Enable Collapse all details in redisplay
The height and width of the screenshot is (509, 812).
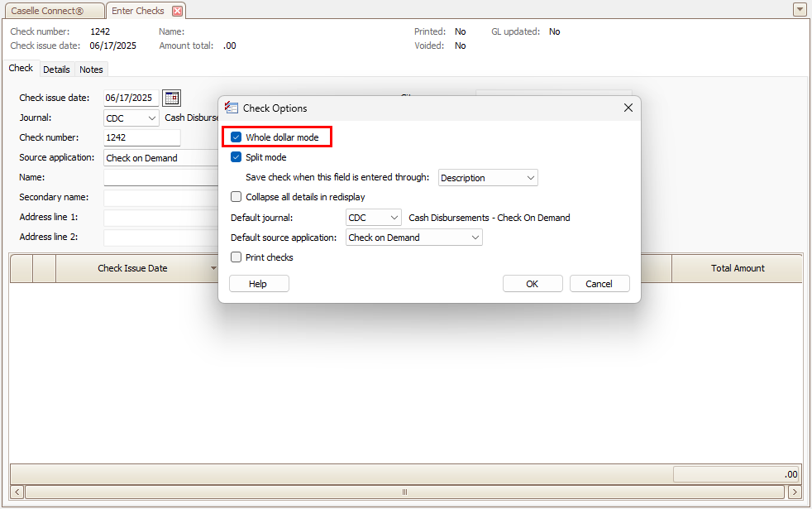point(236,197)
